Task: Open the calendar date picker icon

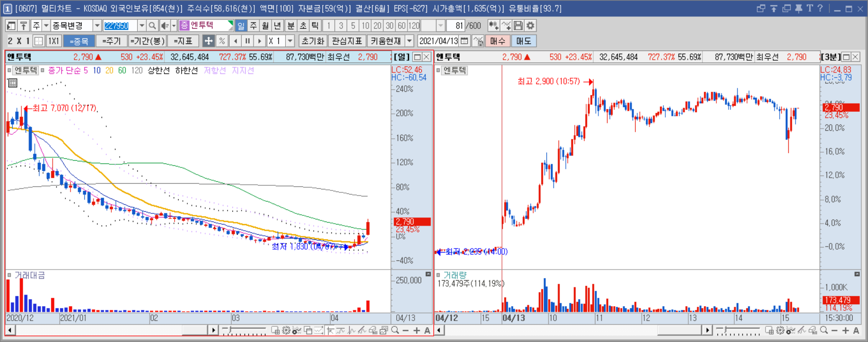Action: coord(464,41)
